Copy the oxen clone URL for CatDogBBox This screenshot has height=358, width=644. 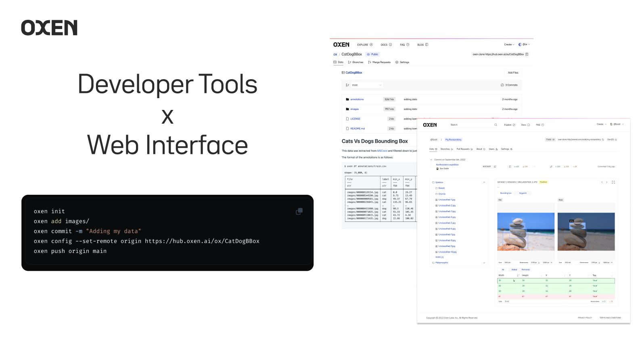click(x=527, y=54)
